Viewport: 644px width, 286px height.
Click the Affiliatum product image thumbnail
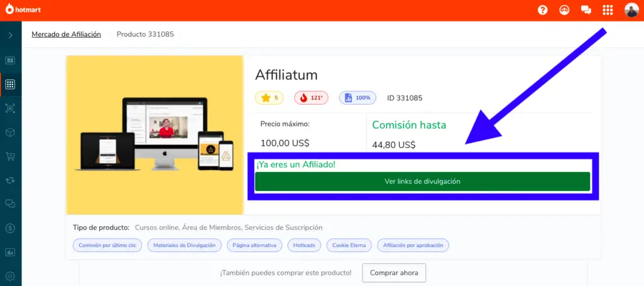(x=155, y=135)
